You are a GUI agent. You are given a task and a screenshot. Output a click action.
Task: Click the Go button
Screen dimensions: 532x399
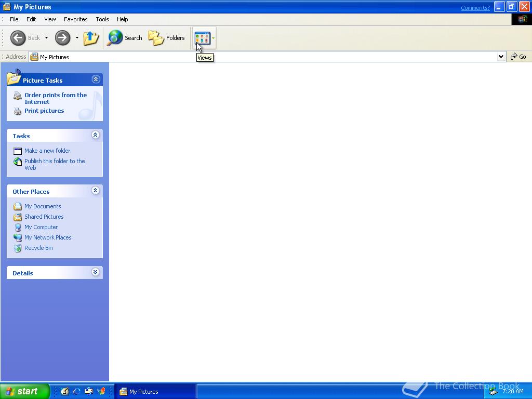518,57
